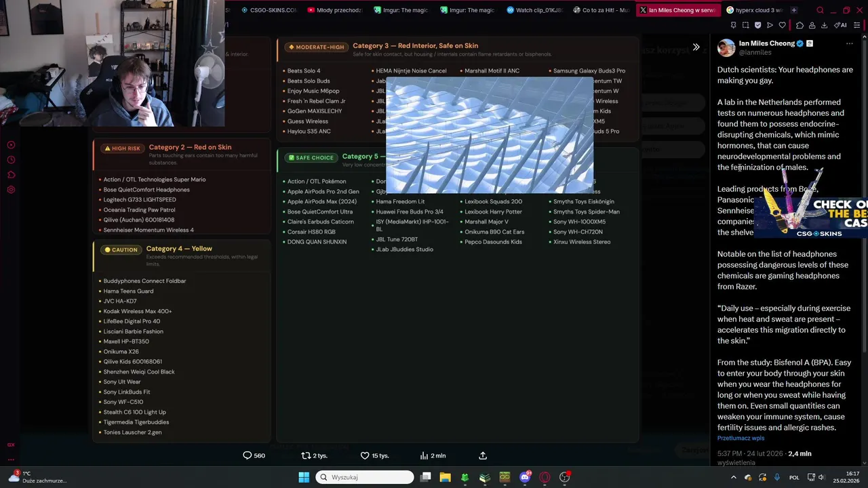
Task: Click the snapshot capture icon in toolbar
Action: coord(745,25)
